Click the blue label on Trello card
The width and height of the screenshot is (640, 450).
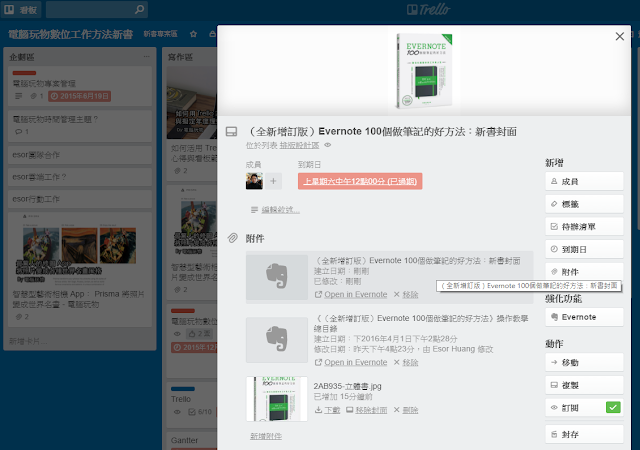[183, 389]
